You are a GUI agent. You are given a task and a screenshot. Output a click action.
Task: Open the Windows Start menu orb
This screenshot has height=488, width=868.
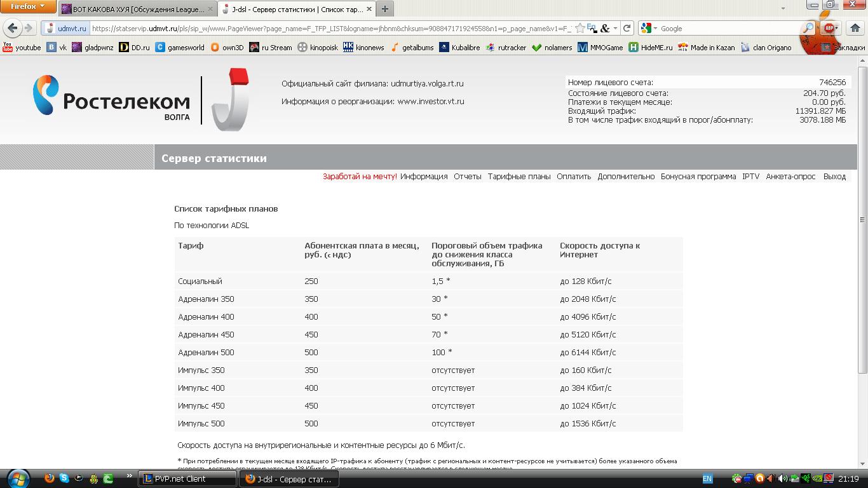point(17,478)
